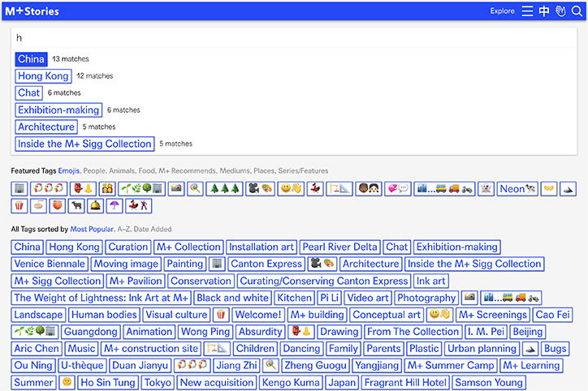Click the tag search input field
Screen dimensions: 588x391
(294, 38)
